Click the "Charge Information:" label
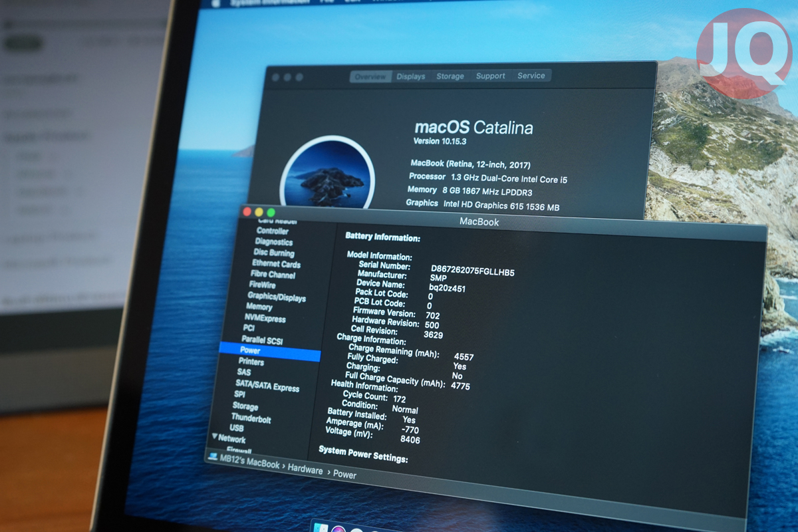Viewport: 798px width, 532px height. coord(372,339)
